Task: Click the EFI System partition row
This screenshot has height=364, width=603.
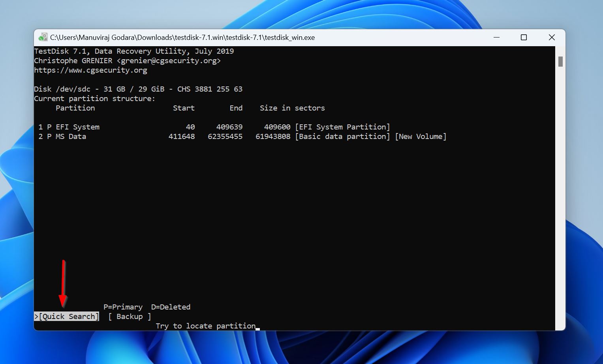Action: point(214,127)
